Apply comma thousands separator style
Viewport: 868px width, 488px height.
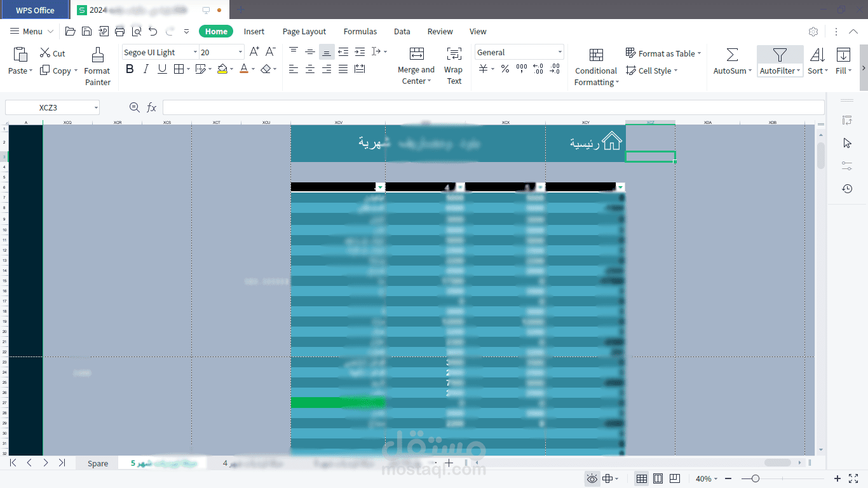pyautogui.click(x=522, y=69)
